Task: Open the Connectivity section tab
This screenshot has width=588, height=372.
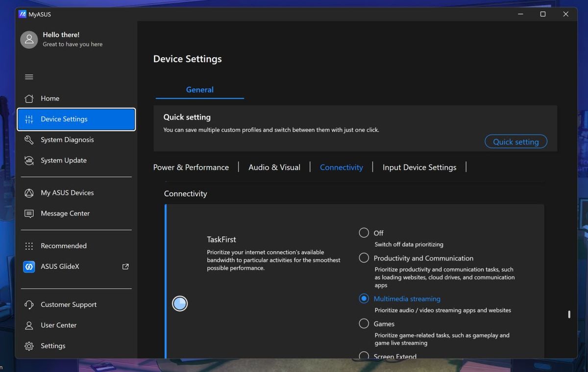Action: click(x=342, y=167)
